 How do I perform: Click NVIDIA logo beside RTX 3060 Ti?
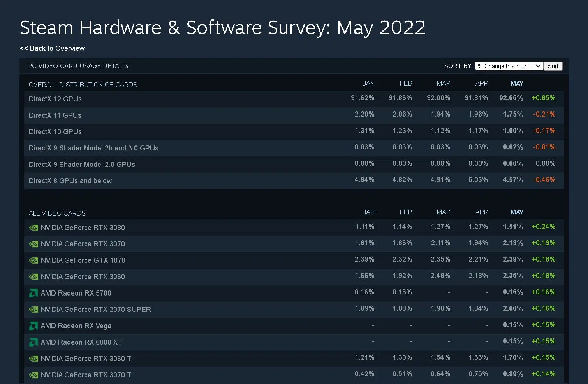[x=33, y=359]
